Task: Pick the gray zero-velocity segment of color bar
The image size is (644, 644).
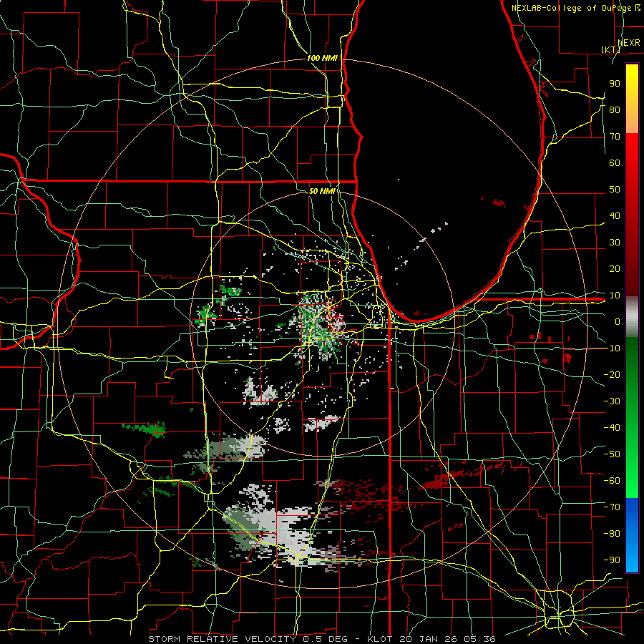Action: [x=632, y=317]
